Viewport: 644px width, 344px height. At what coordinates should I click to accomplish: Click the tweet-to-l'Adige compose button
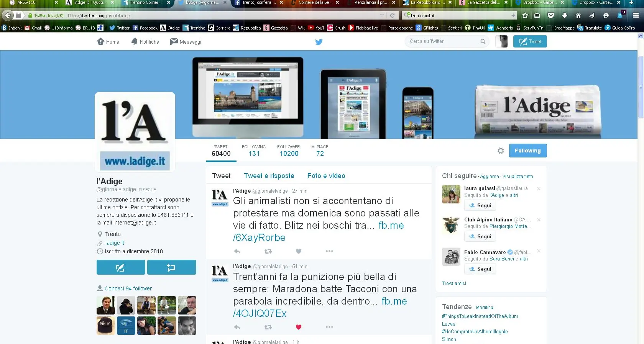[x=121, y=267]
